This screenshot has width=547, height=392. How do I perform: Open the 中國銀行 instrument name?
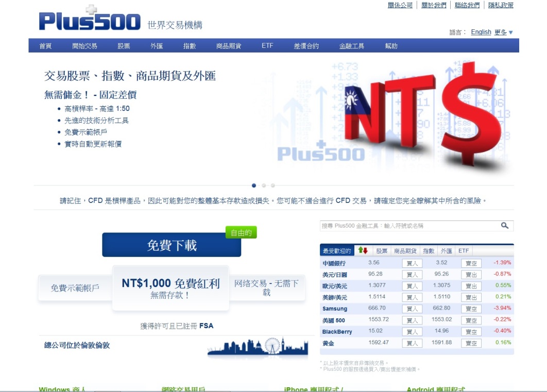334,263
